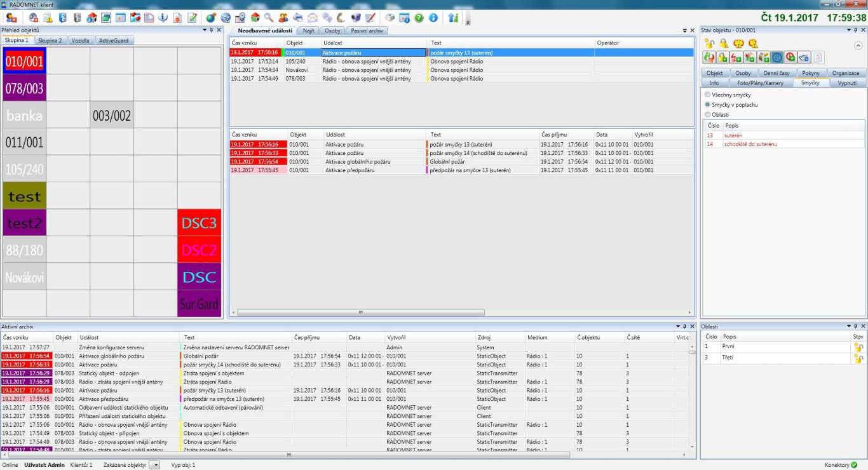Open the Foto/Plány/Kamery tab
The image size is (868, 470).
pos(760,83)
